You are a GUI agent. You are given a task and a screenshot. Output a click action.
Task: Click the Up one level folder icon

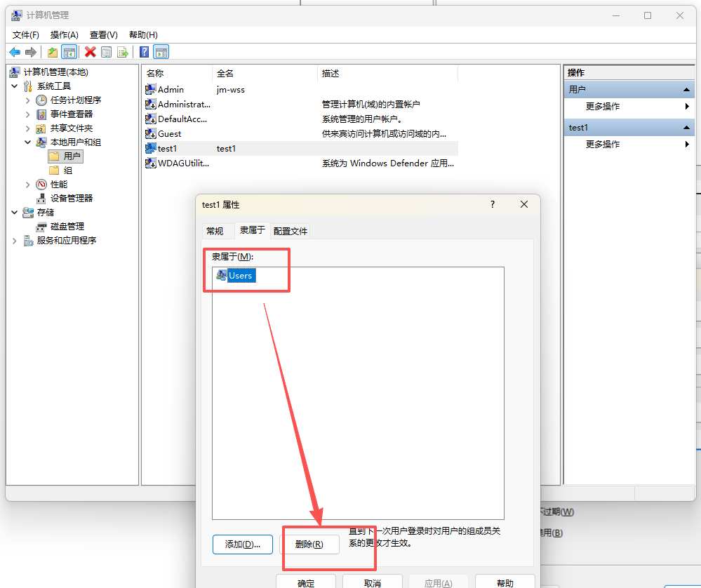53,52
